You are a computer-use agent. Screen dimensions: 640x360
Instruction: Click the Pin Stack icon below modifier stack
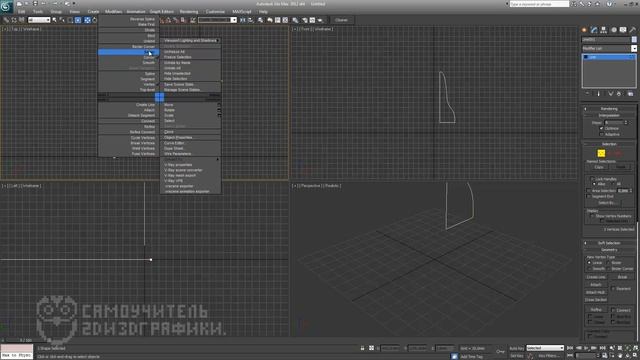pyautogui.click(x=587, y=94)
